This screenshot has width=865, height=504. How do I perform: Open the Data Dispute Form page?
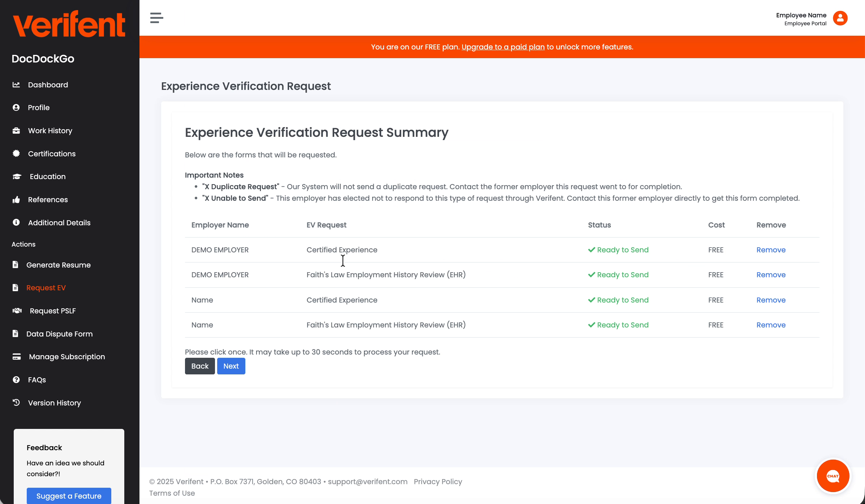point(59,334)
